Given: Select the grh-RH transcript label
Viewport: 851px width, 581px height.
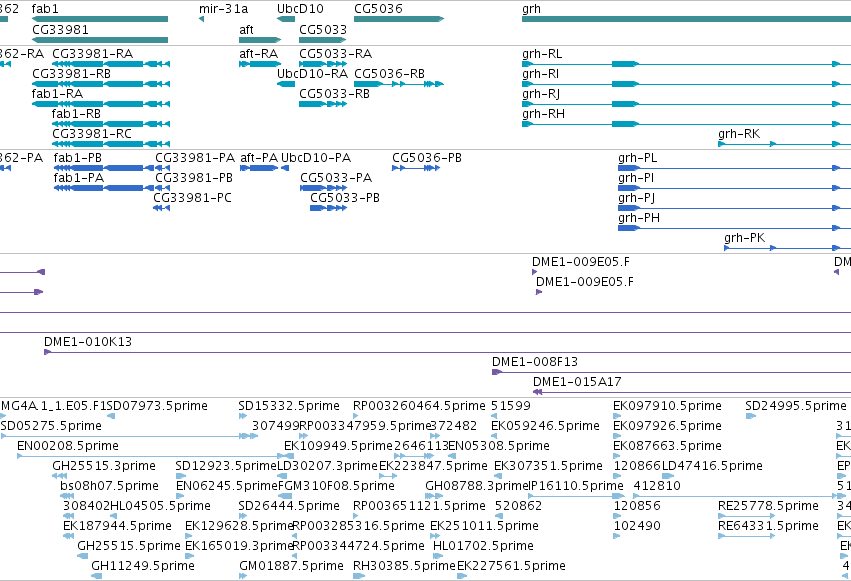Looking at the screenshot, I should (544, 114).
